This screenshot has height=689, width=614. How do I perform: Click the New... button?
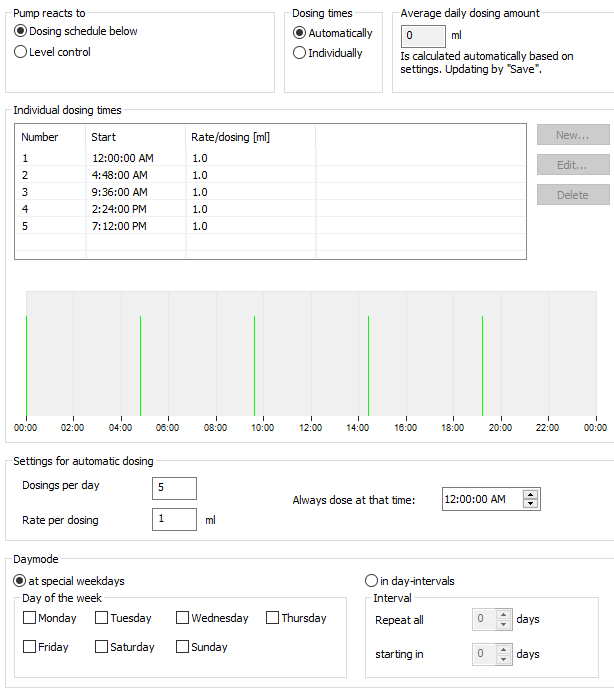(573, 135)
